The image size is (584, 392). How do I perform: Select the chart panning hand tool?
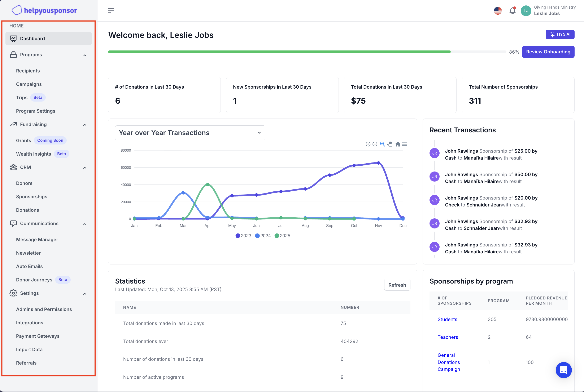[390, 144]
